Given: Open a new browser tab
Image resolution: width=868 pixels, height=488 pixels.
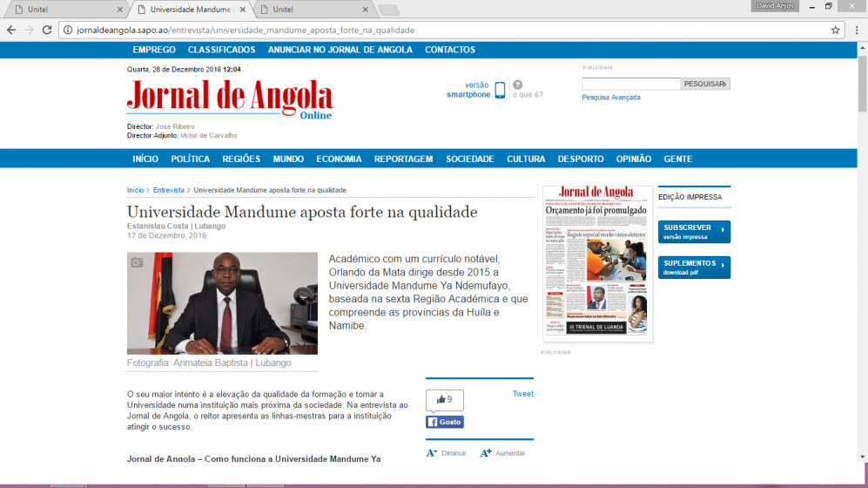Looking at the screenshot, I should (x=388, y=10).
